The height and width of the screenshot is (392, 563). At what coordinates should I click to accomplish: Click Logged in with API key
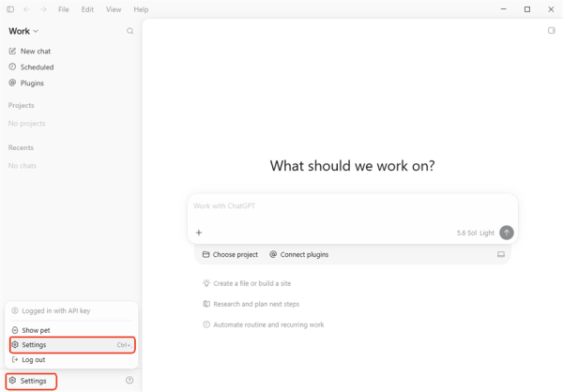click(51, 310)
